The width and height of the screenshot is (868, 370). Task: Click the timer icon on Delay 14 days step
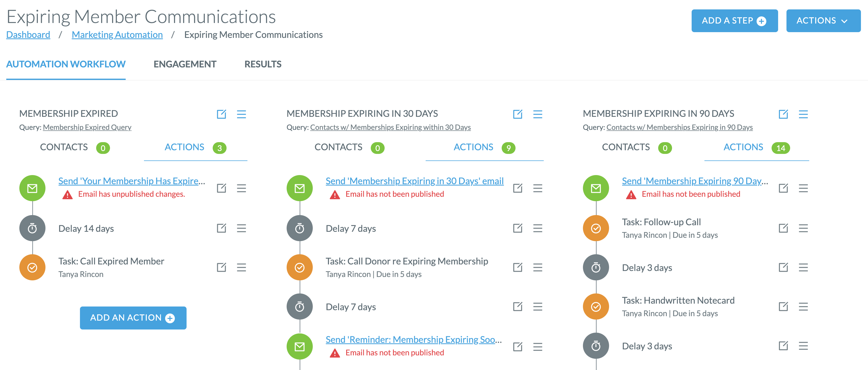tap(32, 228)
